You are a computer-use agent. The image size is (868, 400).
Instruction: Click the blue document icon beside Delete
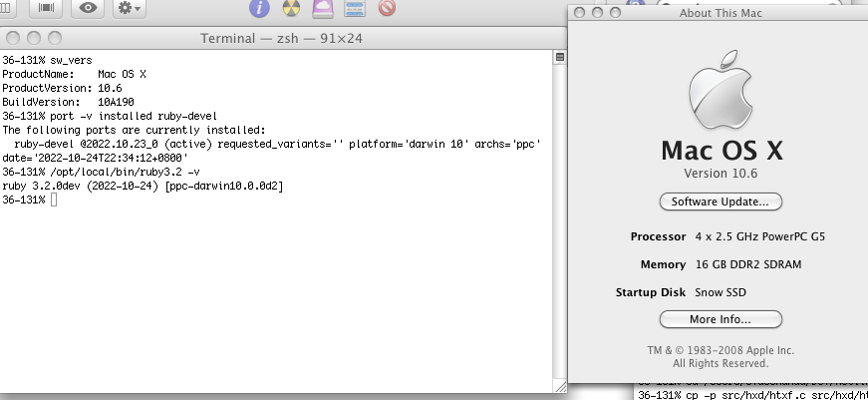pyautogui.click(x=355, y=8)
